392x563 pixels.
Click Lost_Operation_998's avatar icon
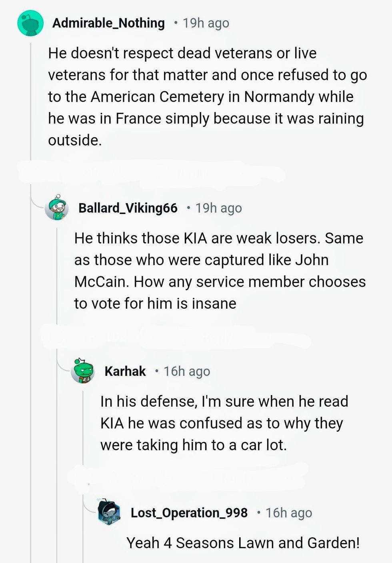(109, 513)
